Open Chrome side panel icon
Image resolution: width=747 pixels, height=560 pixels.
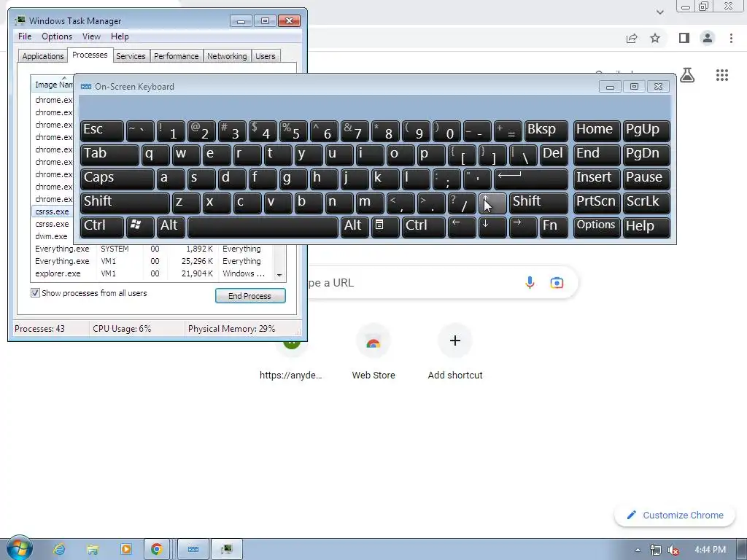point(684,38)
